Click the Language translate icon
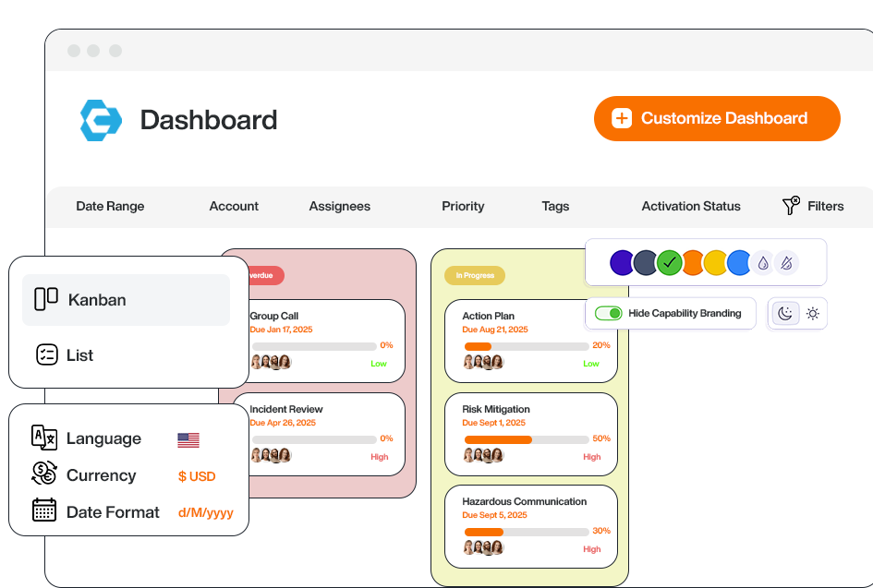Image resolution: width=873 pixels, height=588 pixels. tap(44, 438)
